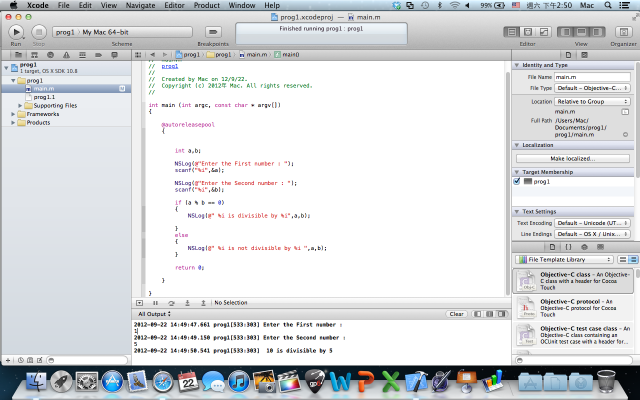Open the File menu
The height and width of the screenshot is (400, 640).
tap(63, 5)
